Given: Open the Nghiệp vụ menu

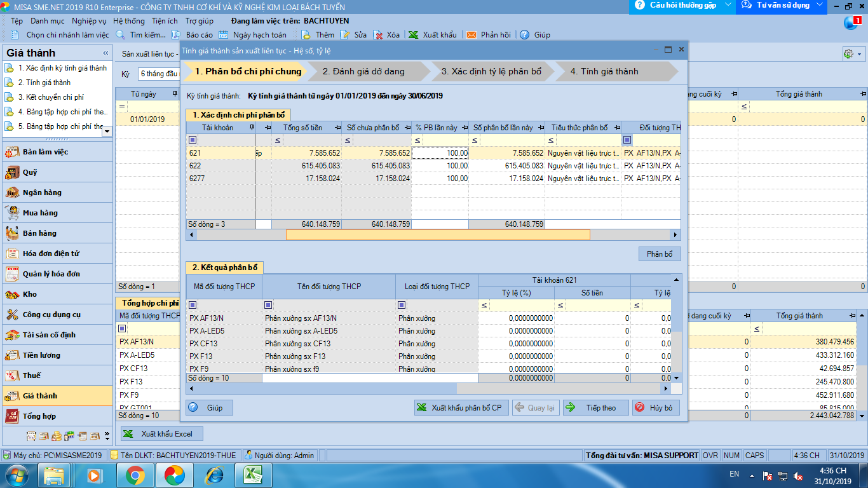Looking at the screenshot, I should [90, 21].
